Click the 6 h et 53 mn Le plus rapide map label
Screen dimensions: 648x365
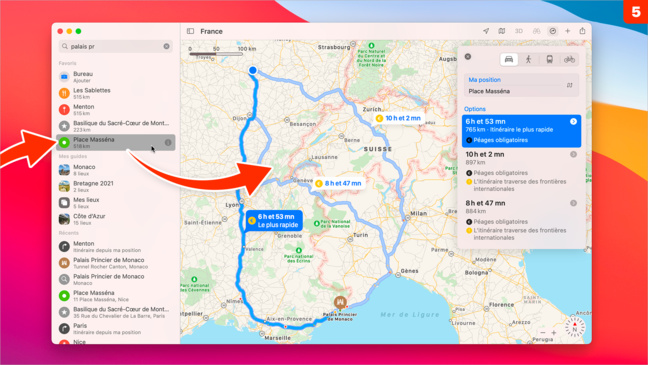tap(274, 221)
